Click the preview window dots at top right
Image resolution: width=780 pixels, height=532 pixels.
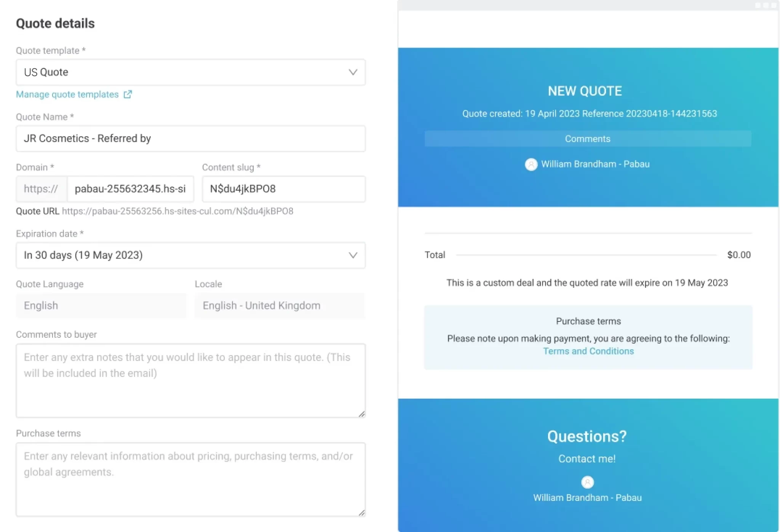click(766, 5)
